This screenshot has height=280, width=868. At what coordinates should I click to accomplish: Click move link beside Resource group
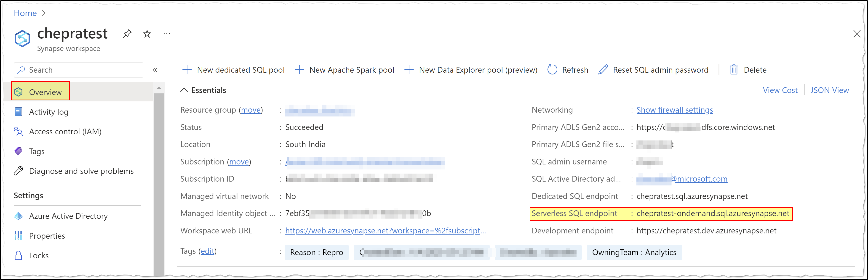(x=251, y=110)
